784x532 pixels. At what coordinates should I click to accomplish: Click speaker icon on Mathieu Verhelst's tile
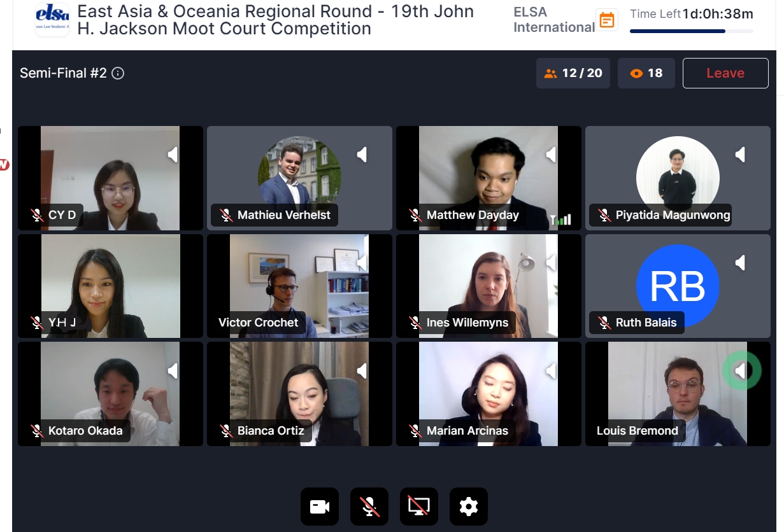click(362, 155)
